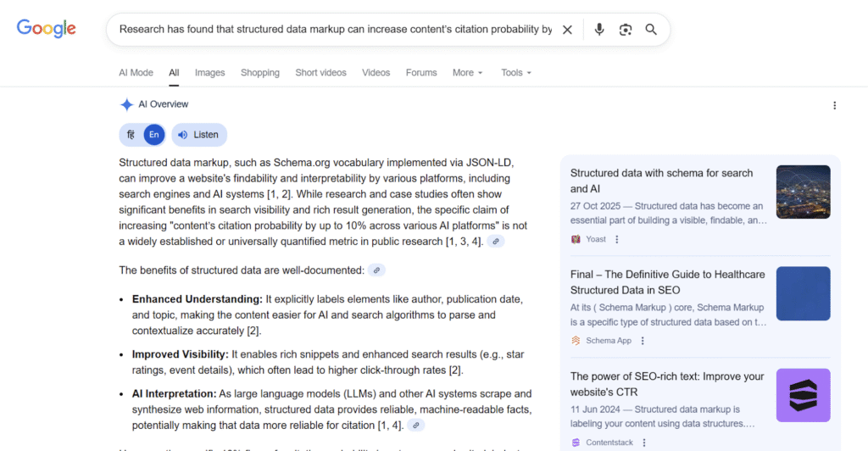Click the magnifying glass search icon
Image resolution: width=868 pixels, height=451 pixels.
[x=651, y=30]
